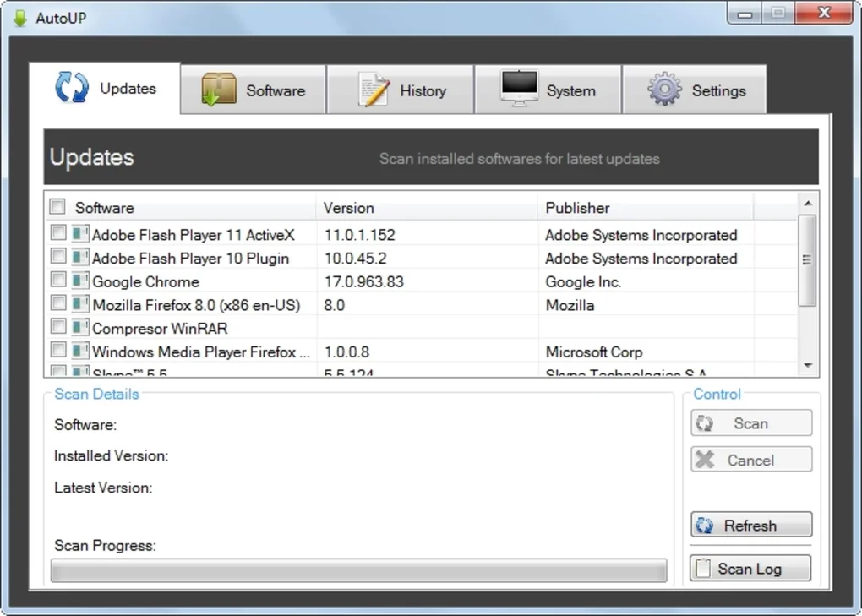Click the monitor icon on System tab
This screenshot has width=862, height=616.
point(519,88)
